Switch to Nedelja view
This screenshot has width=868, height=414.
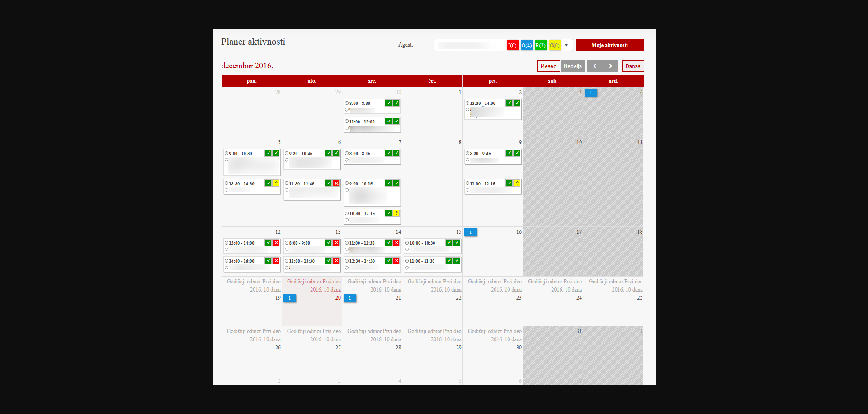[x=572, y=66]
